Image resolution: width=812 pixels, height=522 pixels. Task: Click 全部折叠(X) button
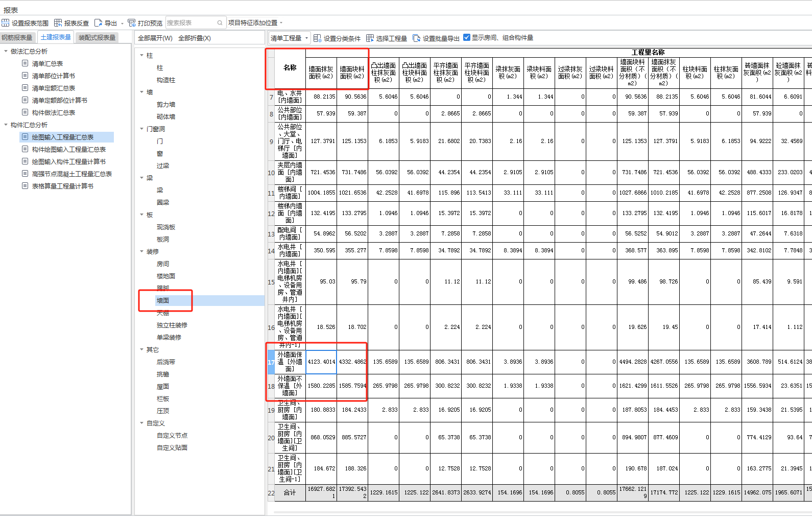tap(195, 38)
